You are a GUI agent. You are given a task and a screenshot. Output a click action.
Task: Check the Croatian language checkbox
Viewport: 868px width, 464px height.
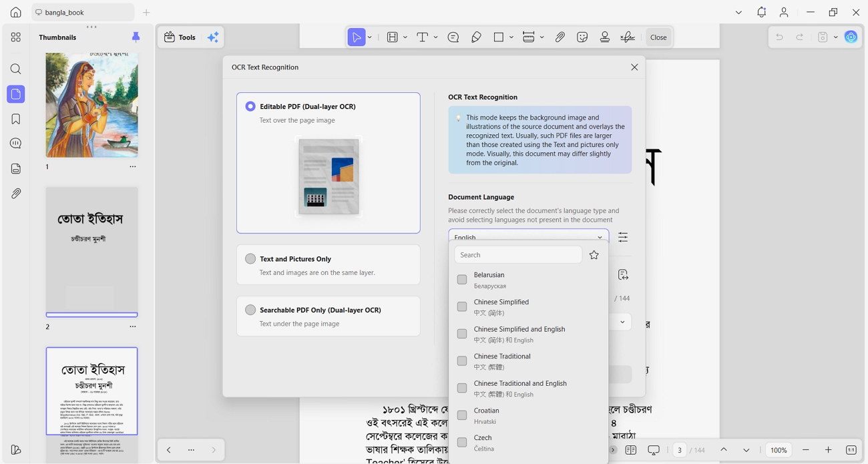pyautogui.click(x=462, y=415)
